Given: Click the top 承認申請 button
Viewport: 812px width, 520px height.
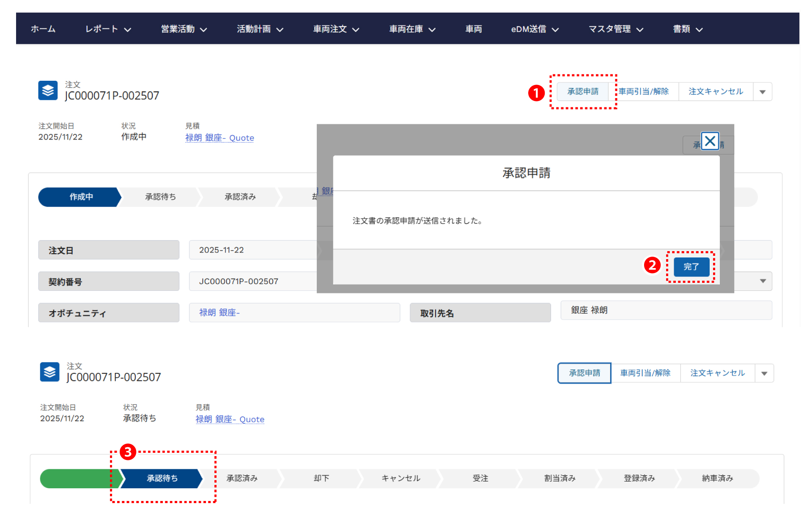Looking at the screenshot, I should [x=582, y=92].
